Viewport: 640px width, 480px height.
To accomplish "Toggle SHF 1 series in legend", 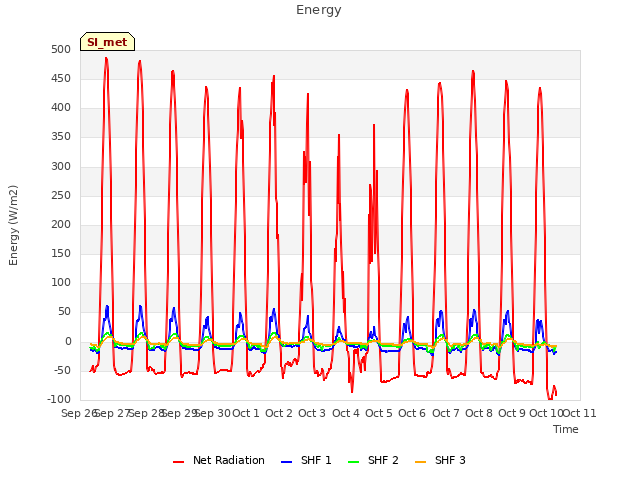I will (306, 460).
